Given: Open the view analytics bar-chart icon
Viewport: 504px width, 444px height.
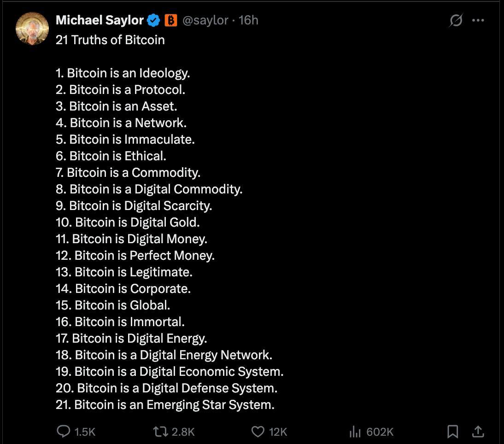Looking at the screenshot, I should coord(355,432).
